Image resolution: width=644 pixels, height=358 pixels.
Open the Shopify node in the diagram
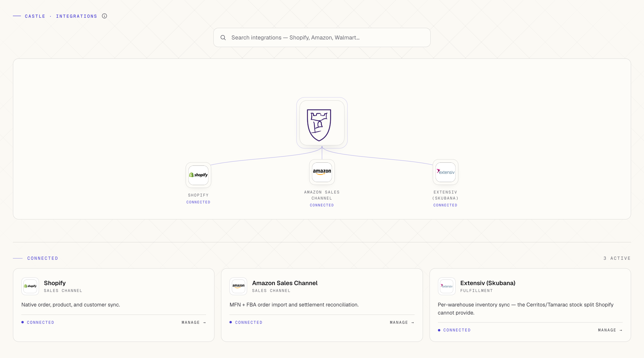click(198, 175)
